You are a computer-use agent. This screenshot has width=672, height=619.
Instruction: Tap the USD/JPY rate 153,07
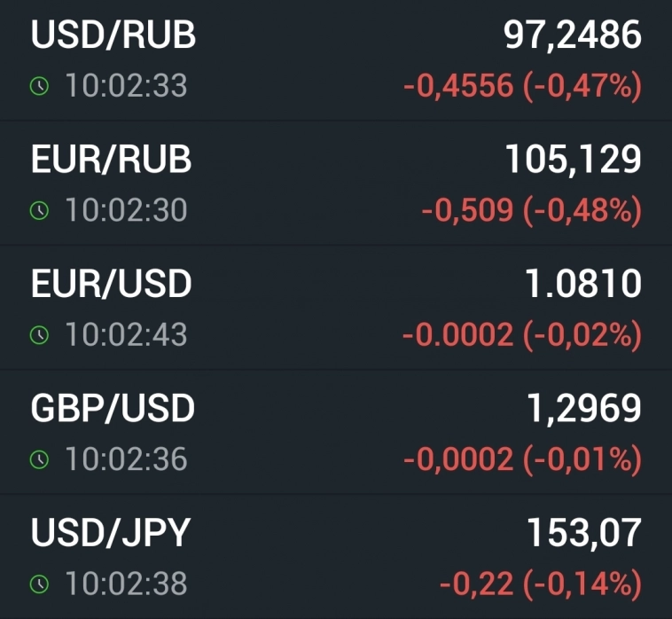pyautogui.click(x=583, y=533)
